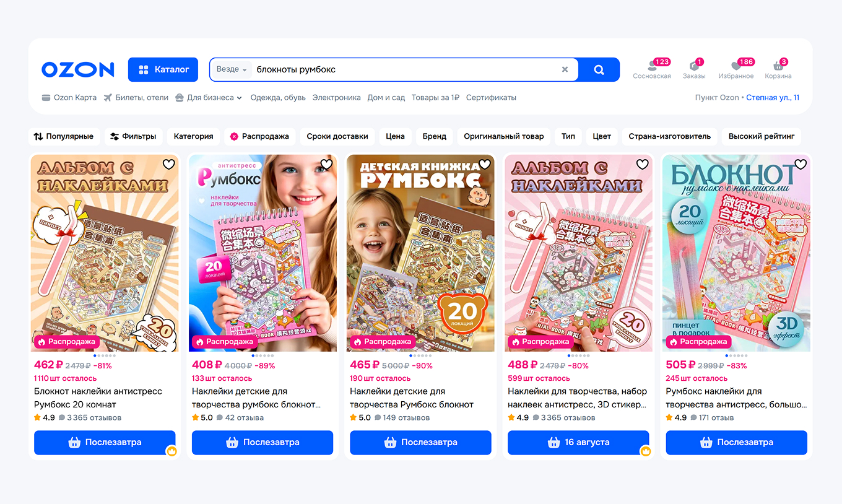Screen dimensions: 842x504
Task: Select Цвет filter chip
Action: tap(602, 136)
